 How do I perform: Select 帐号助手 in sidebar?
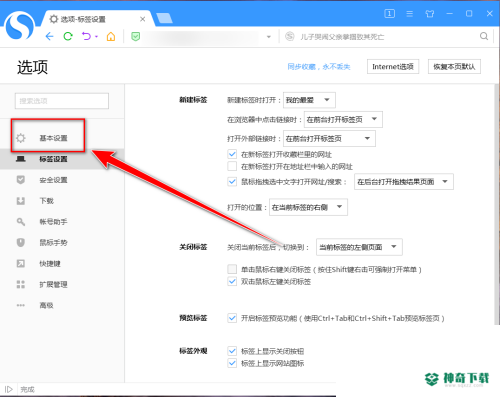[x=62, y=222]
